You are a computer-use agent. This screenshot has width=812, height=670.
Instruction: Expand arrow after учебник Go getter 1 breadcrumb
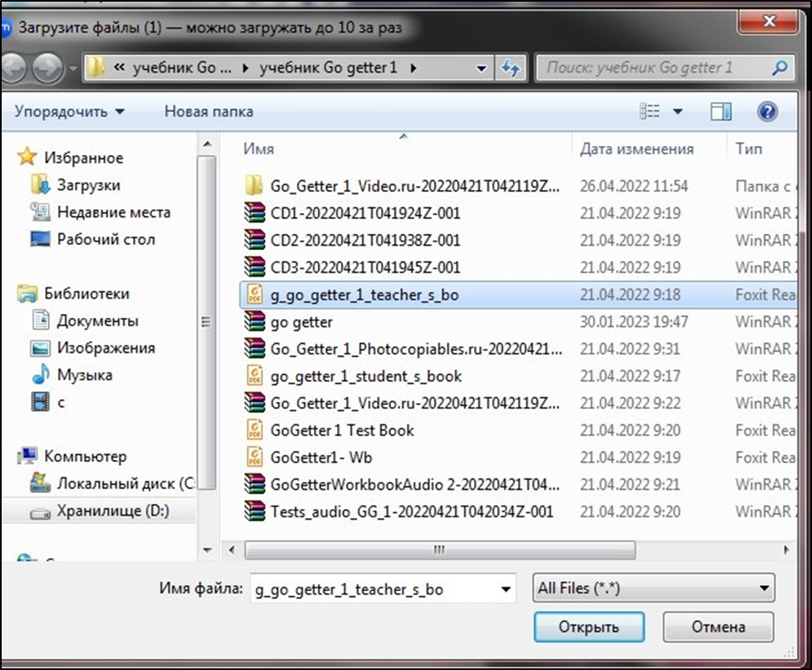[413, 68]
